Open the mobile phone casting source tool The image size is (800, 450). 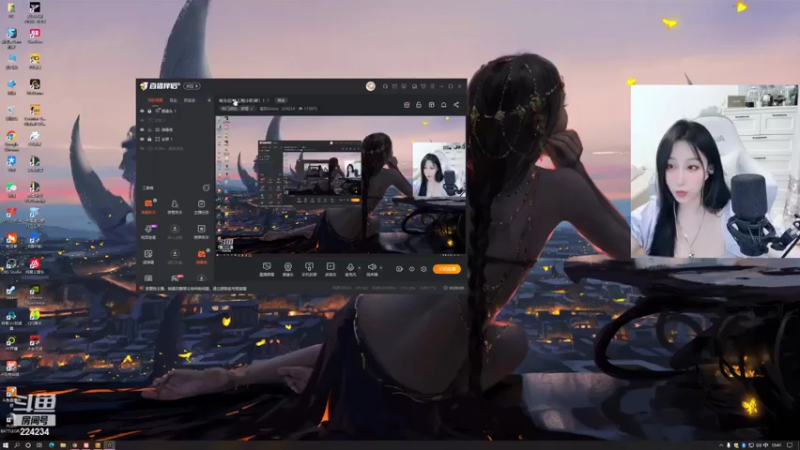tap(309, 269)
